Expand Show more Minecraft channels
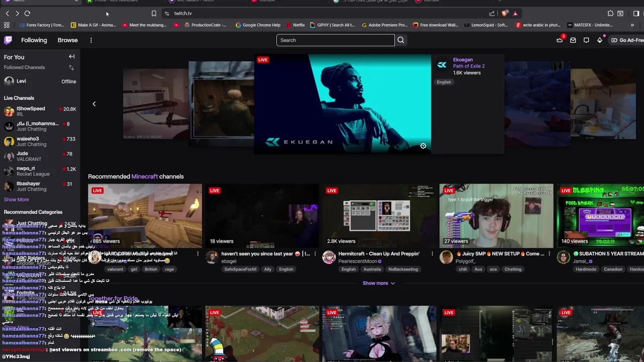Image resolution: width=644 pixels, height=362 pixels. (379, 283)
